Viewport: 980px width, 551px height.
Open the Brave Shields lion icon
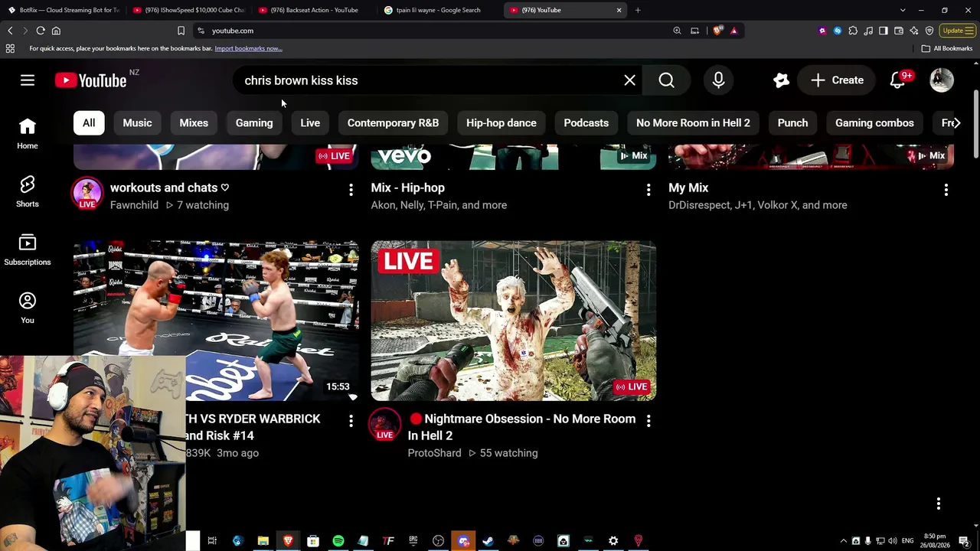click(x=717, y=31)
